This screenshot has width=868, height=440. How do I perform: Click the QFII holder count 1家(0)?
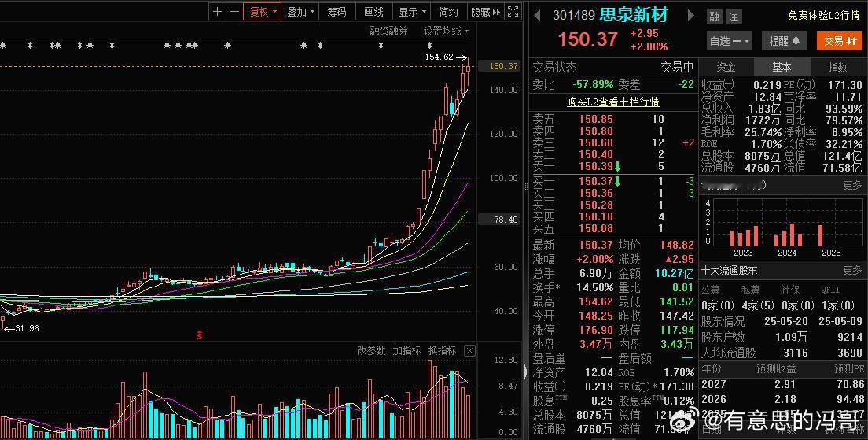(x=838, y=305)
